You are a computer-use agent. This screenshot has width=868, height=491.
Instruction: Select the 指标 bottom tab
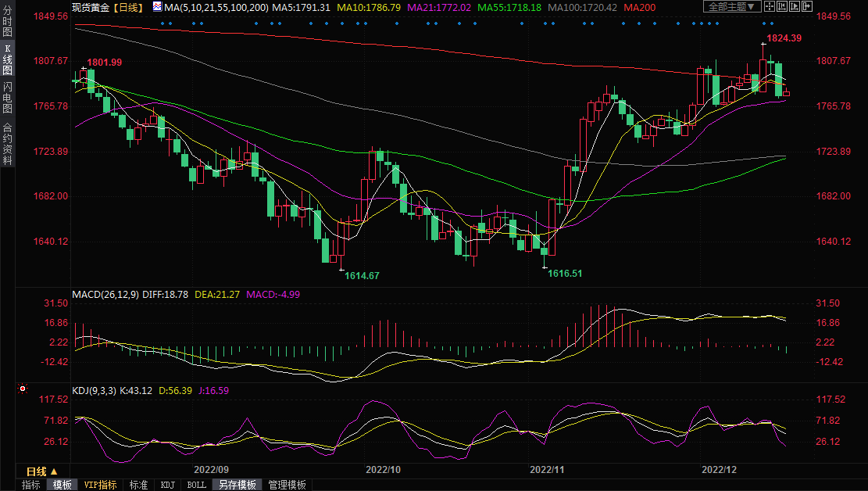tap(30, 485)
